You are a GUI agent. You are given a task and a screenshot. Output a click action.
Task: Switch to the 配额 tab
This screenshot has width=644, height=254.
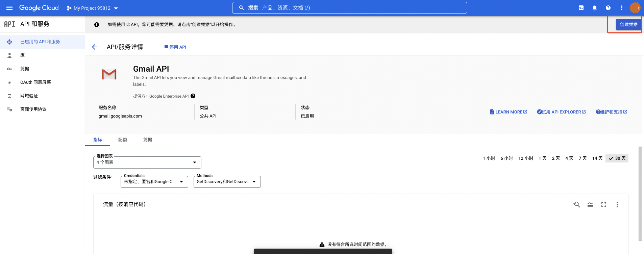tap(123, 140)
